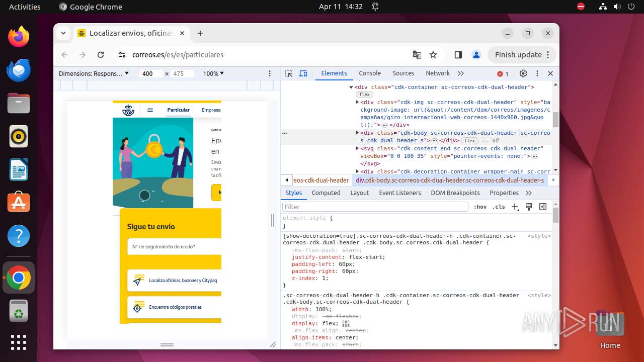
Task: Toggle the computed styles sidebar icon
Action: pyautogui.click(x=543, y=207)
